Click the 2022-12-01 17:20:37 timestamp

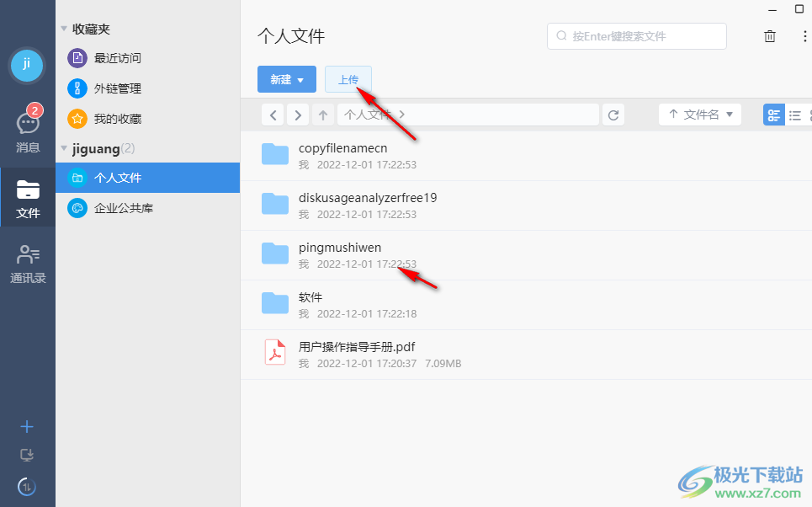click(367, 363)
